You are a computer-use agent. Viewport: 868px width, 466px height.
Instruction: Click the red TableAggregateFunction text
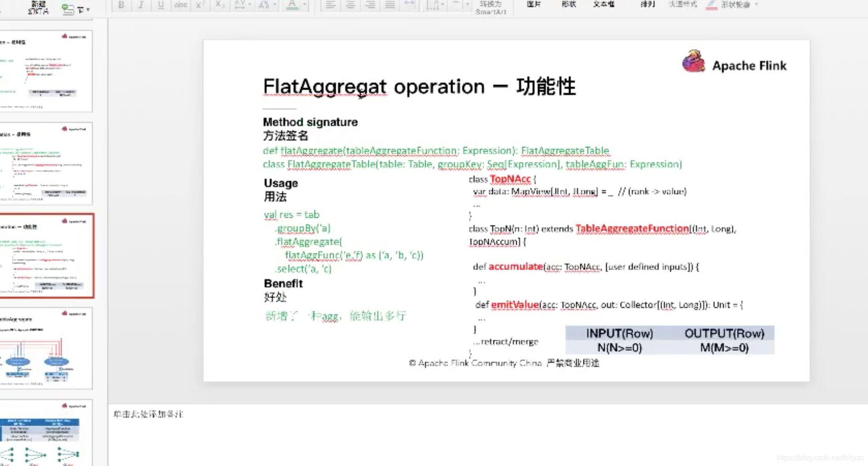(632, 228)
